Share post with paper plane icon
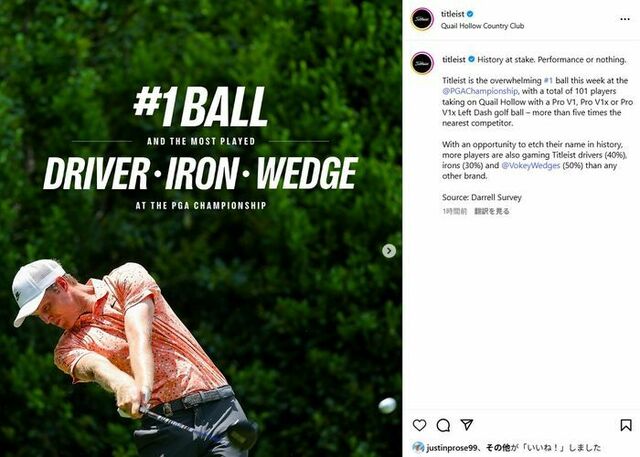Image resolution: width=640 pixels, height=457 pixels. coord(467,425)
